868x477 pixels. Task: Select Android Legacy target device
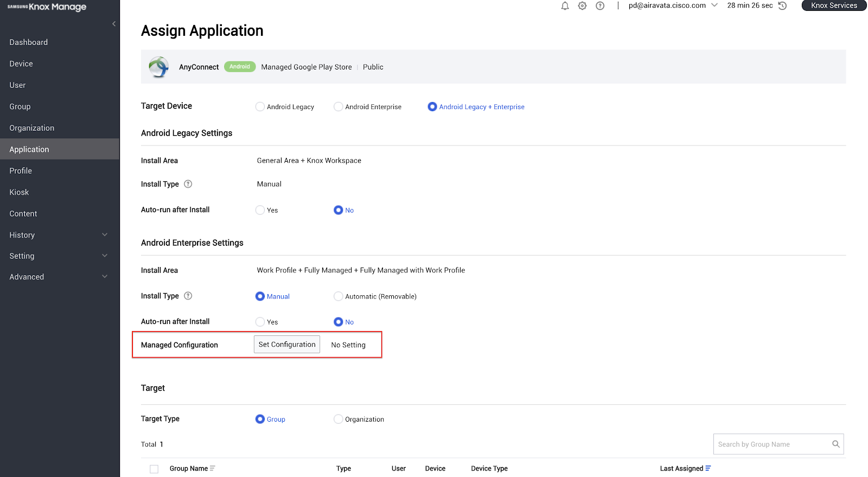pos(260,107)
